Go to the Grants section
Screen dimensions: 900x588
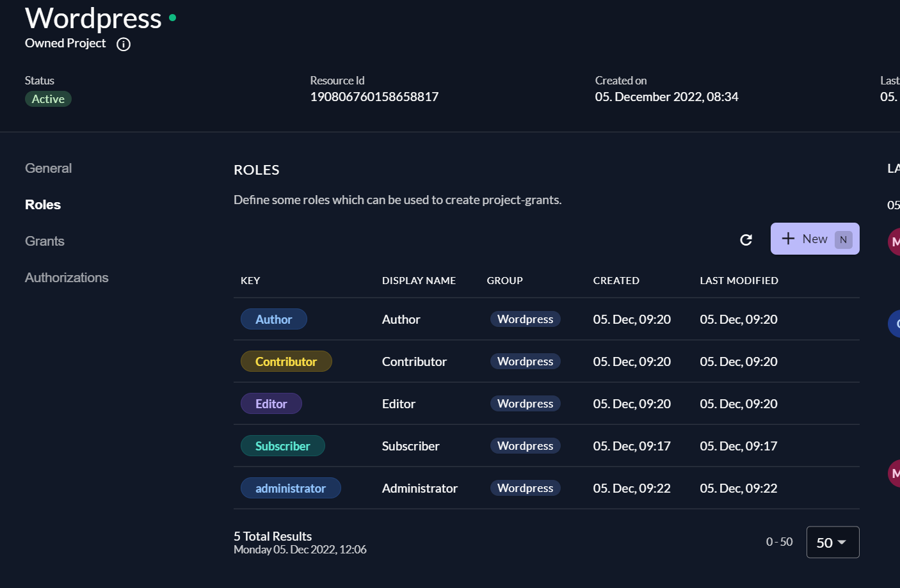[45, 241]
